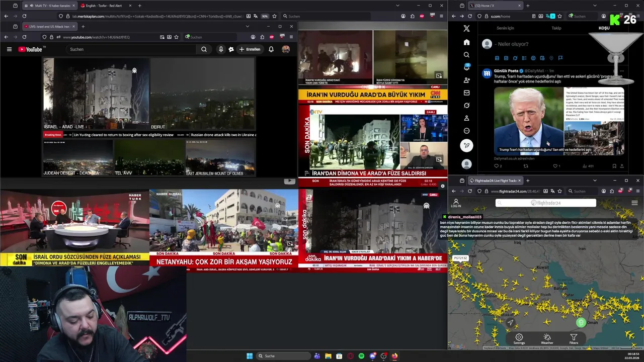The width and height of the screenshot is (644, 362).
Task: Open File Explorer from taskbar
Action: 328,356
